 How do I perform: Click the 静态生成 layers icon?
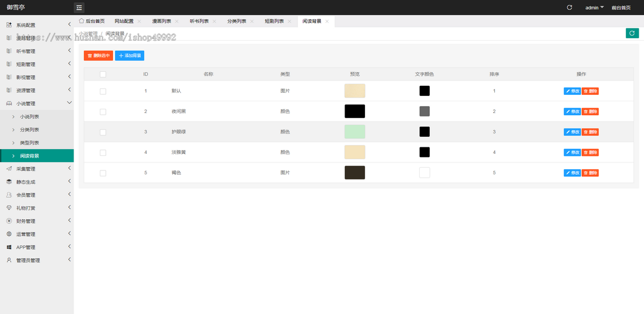point(9,182)
